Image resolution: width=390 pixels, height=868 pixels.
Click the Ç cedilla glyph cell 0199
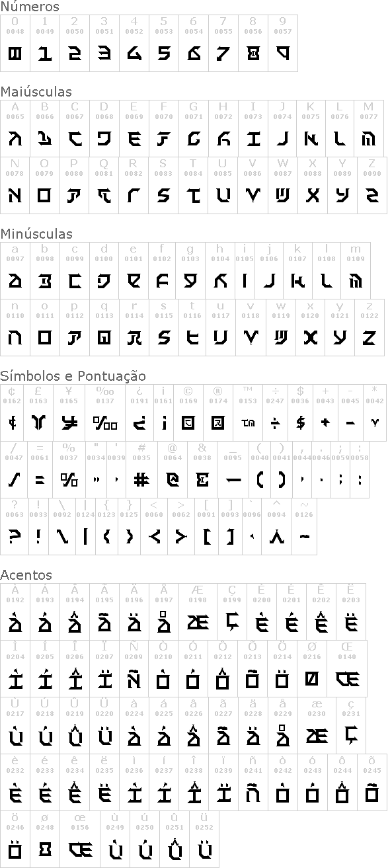[x=232, y=612]
